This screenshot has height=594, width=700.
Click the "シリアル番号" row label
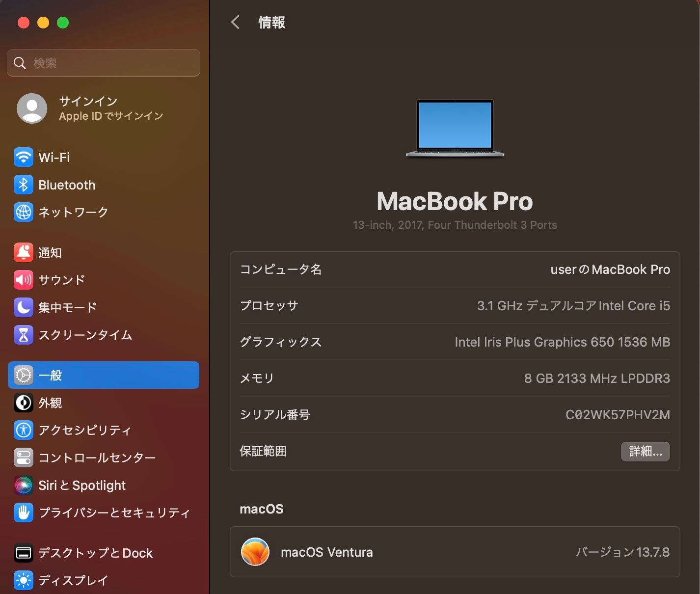pos(275,415)
